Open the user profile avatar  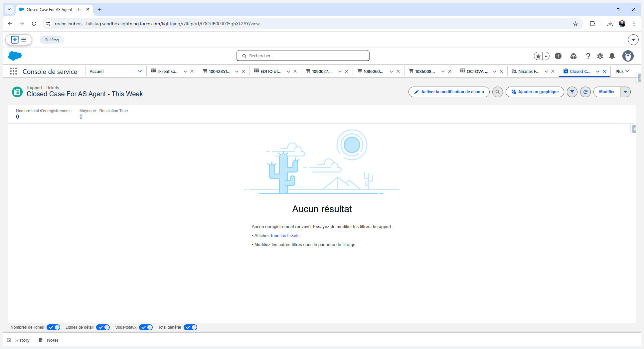pyautogui.click(x=628, y=56)
